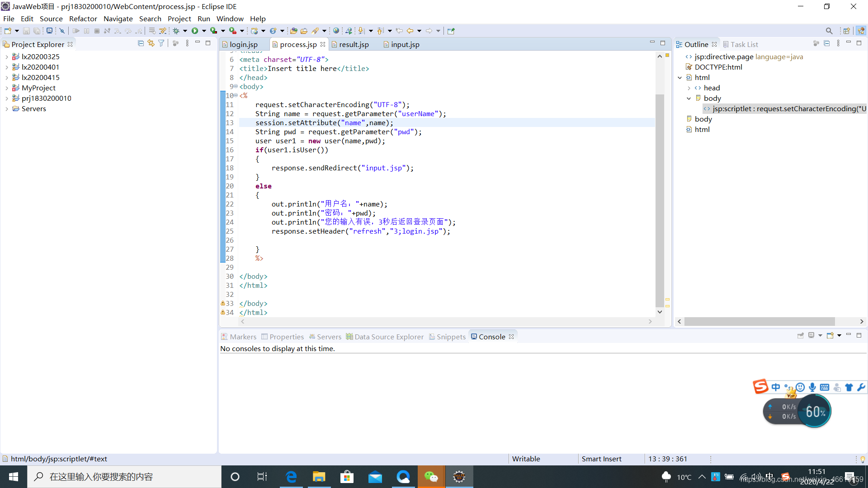Click editor horizontal scroll right arrow
This screenshot has width=868, height=488.
[650, 321]
